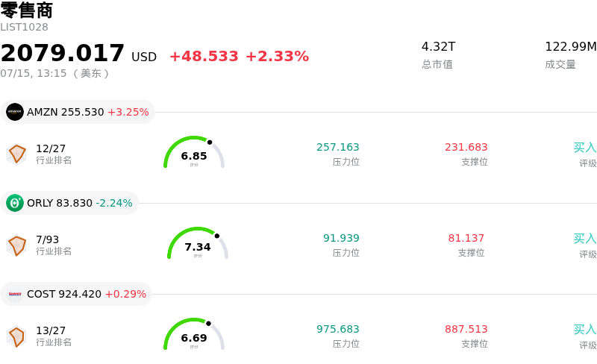Image resolution: width=597 pixels, height=364 pixels.
Task: Open COST radar chart industry rank icon
Action: click(16, 336)
